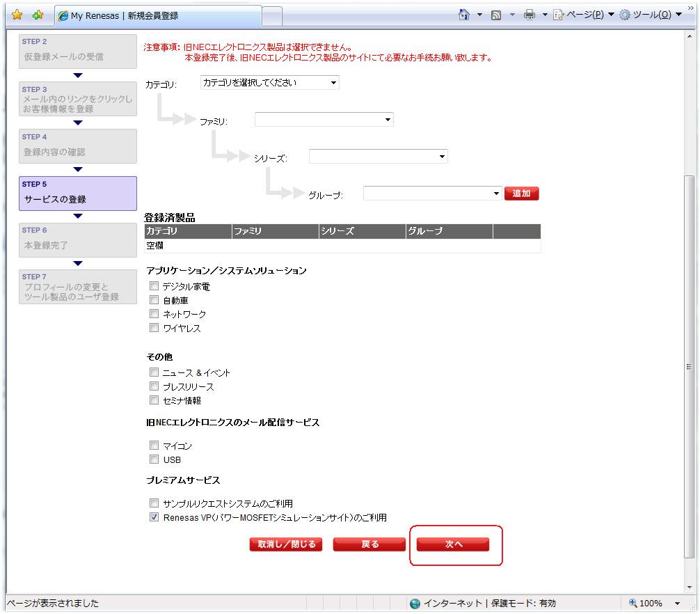
Task: Open the new blank tab
Action: (x=272, y=15)
